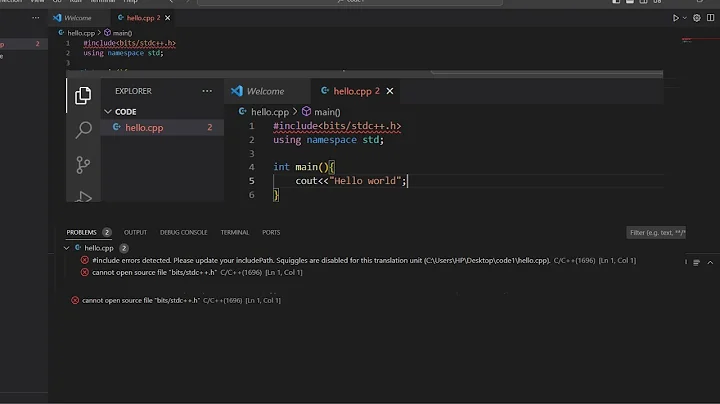Collapse all problems with the panel icon
Viewport: 720px width, 404px height.
pyautogui.click(x=697, y=263)
